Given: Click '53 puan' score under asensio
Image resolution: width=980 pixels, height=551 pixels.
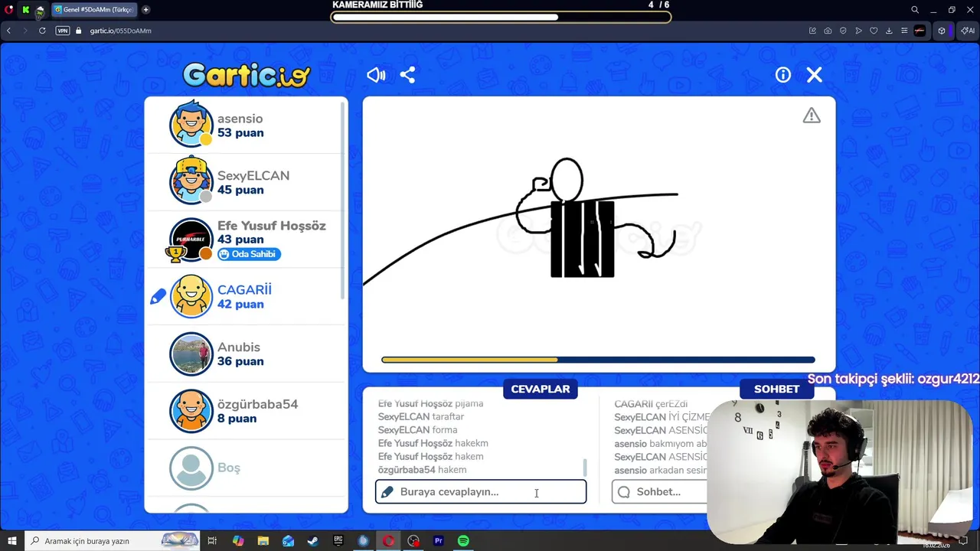Looking at the screenshot, I should pos(240,132).
